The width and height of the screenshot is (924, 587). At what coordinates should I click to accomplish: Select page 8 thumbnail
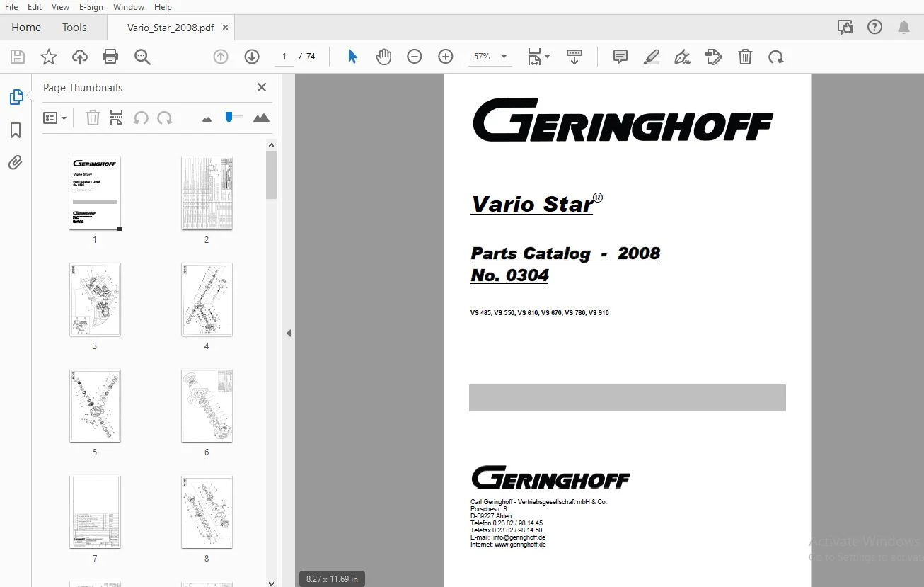207,512
